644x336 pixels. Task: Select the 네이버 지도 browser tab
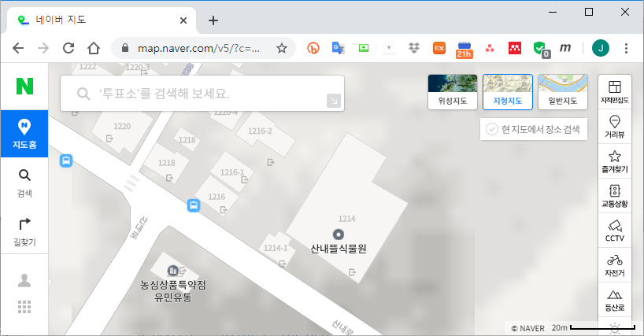click(x=102, y=20)
